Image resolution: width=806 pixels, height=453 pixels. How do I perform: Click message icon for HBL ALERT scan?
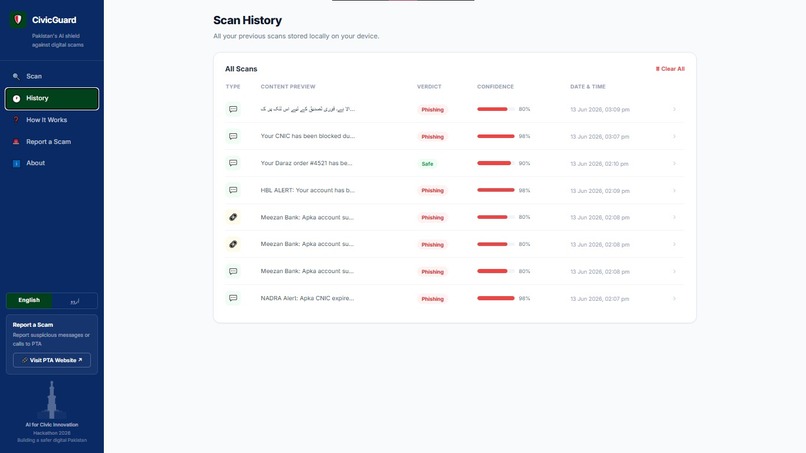tap(233, 190)
